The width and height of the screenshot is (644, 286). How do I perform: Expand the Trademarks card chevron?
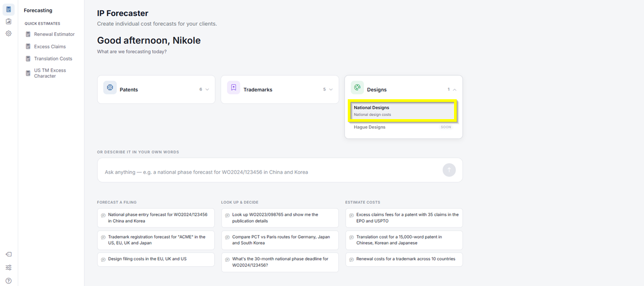[331, 90]
